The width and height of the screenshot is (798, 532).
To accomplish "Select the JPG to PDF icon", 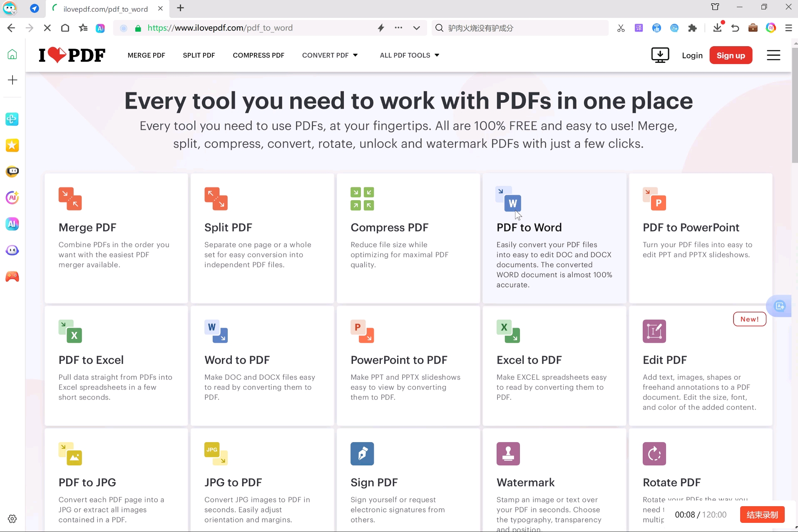I will pyautogui.click(x=216, y=454).
